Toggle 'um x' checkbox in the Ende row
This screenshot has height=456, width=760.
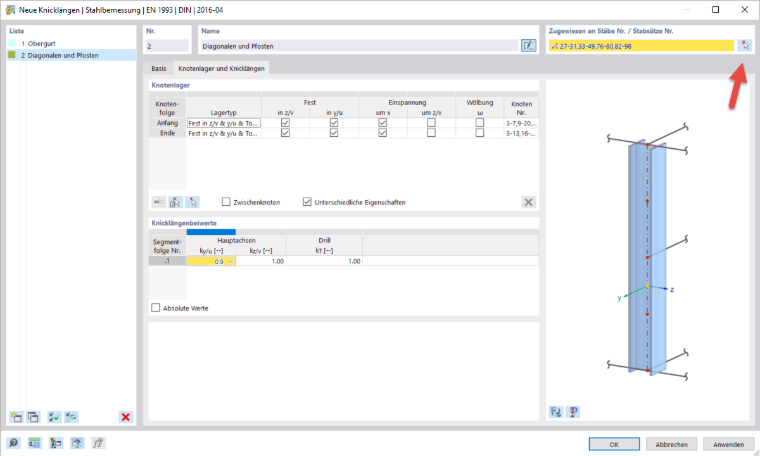tap(383, 133)
